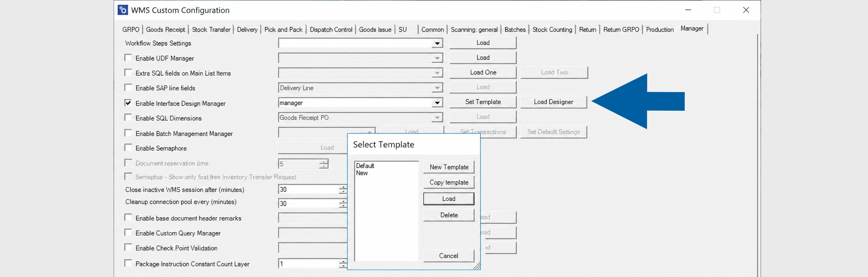Enable SAP line fields checkbox
Image resolution: width=868 pixels, height=277 pixels.
(x=128, y=88)
